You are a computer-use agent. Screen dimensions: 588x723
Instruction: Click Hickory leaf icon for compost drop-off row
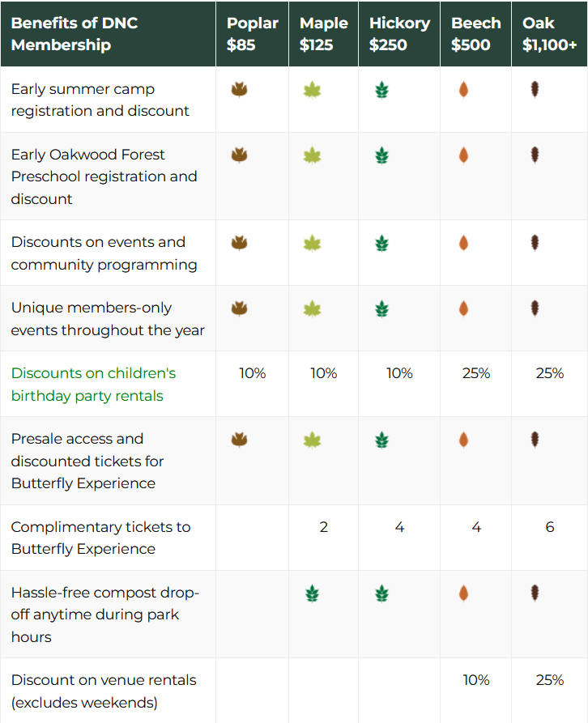tap(381, 593)
